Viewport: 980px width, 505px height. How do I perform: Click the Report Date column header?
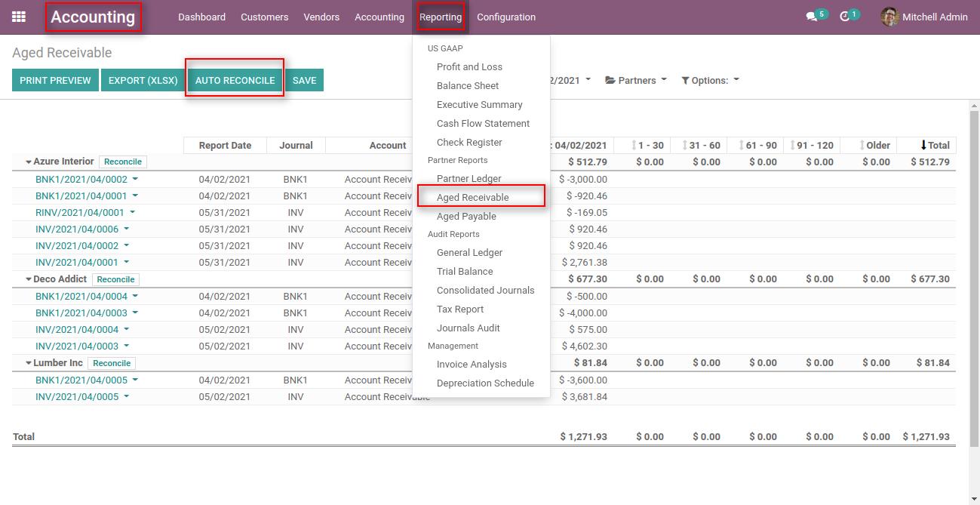coord(225,145)
